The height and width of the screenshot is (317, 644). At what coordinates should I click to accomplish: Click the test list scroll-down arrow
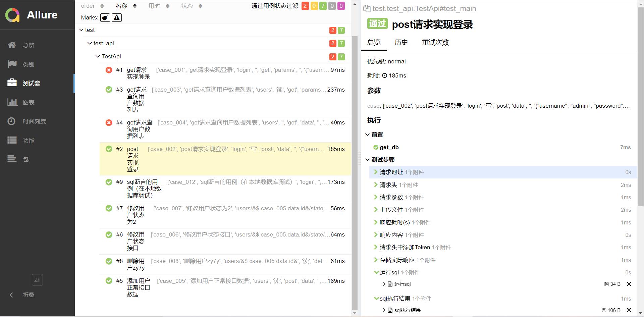(x=355, y=313)
